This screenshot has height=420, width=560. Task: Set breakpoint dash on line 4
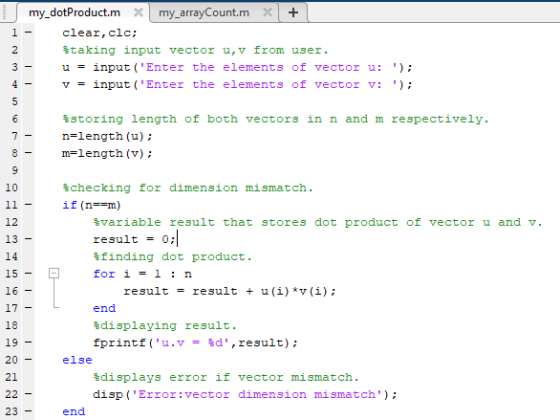(x=28, y=84)
